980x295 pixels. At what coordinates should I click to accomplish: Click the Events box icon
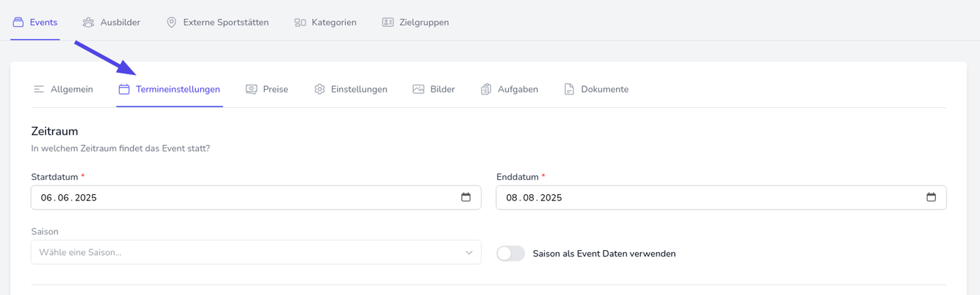coord(18,22)
